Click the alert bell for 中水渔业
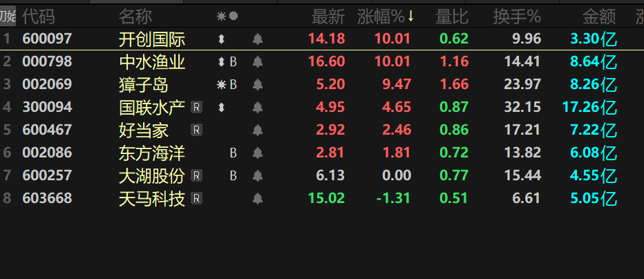Image resolution: width=644 pixels, height=279 pixels. tap(258, 62)
